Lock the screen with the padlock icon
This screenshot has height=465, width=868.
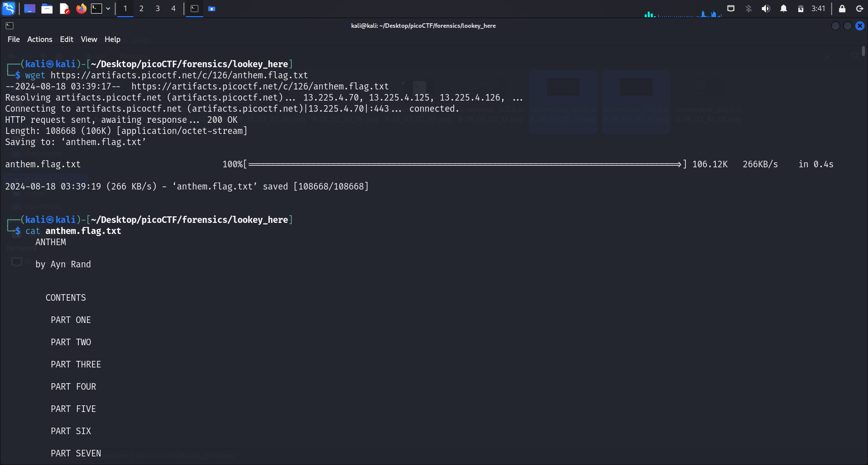pos(842,9)
